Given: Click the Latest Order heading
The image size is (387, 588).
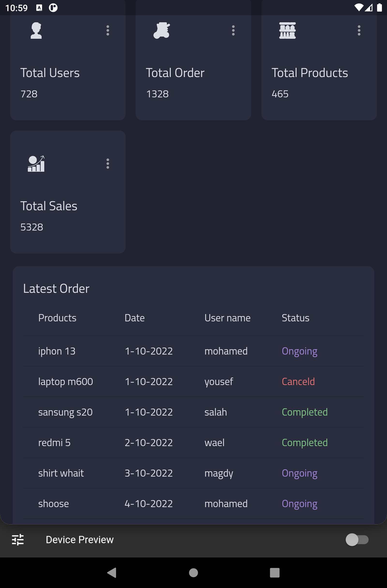Looking at the screenshot, I should (56, 288).
